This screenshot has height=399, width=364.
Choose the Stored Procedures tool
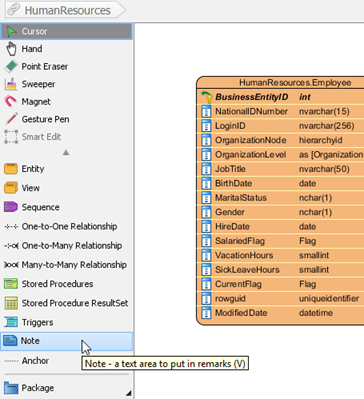(67, 284)
